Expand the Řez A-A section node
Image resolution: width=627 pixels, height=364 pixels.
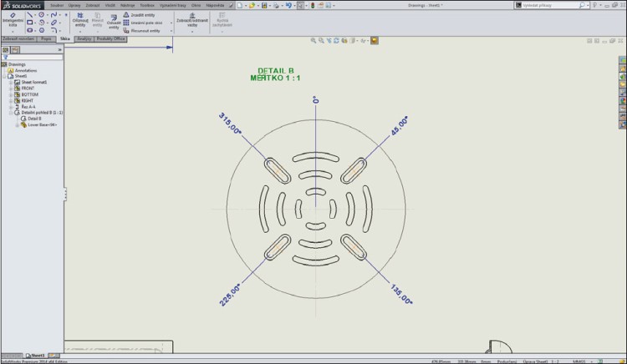(x=12, y=106)
